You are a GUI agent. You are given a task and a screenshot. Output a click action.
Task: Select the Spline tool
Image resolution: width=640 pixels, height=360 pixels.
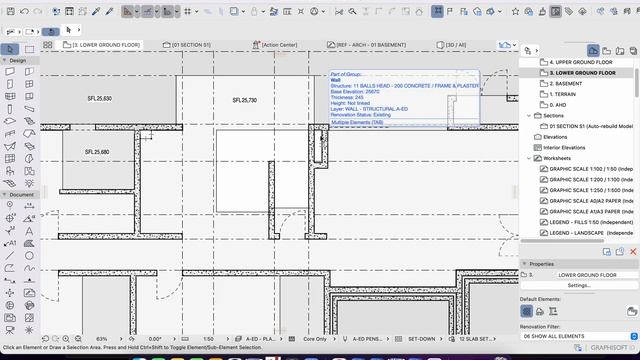point(29,268)
